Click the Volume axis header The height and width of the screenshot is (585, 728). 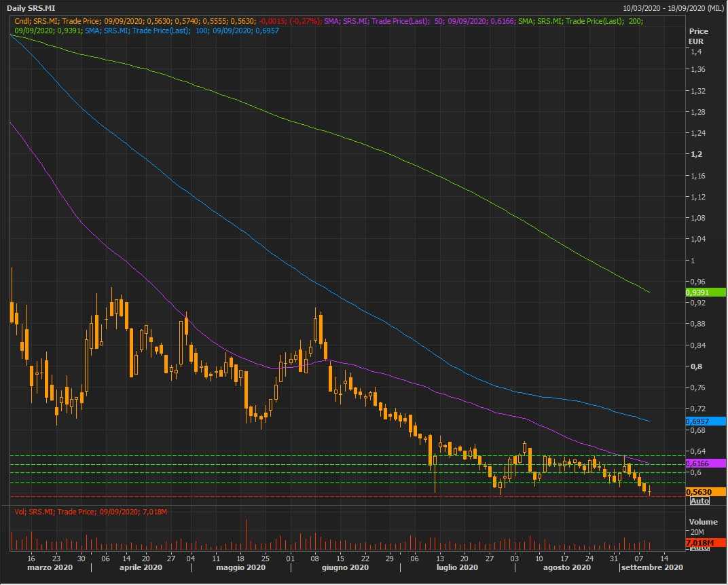704,522
